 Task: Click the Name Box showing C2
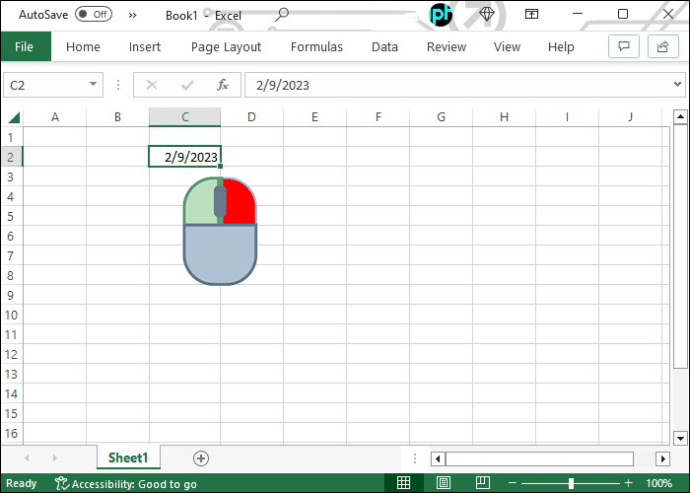45,85
